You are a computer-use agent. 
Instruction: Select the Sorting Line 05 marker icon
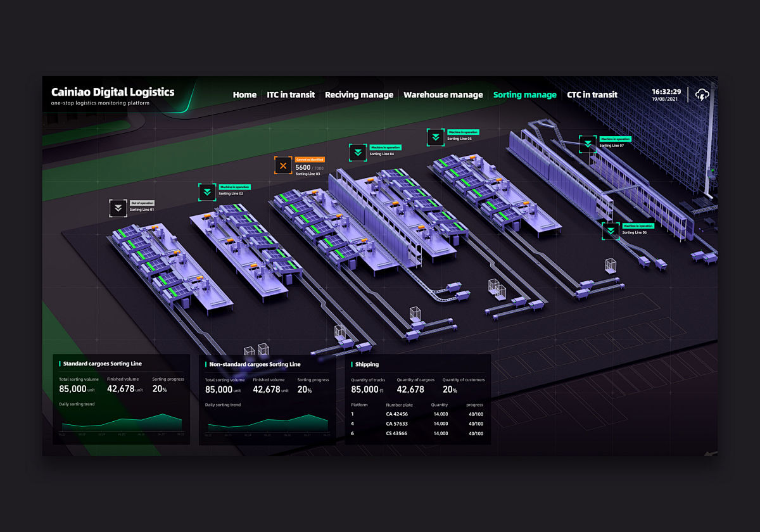(x=436, y=137)
